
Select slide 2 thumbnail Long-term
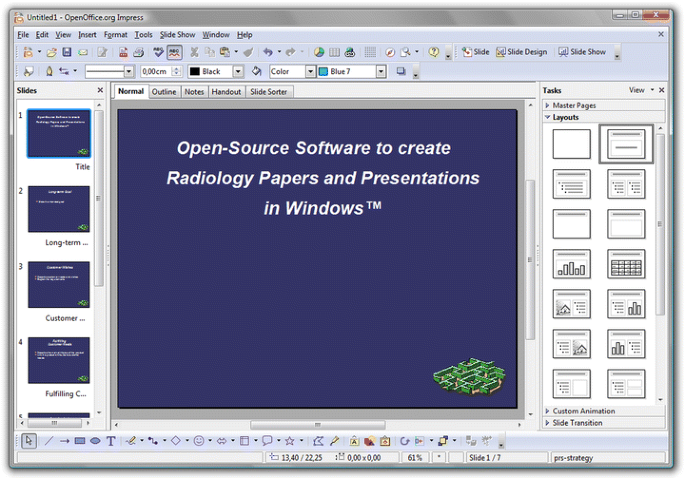[x=59, y=209]
